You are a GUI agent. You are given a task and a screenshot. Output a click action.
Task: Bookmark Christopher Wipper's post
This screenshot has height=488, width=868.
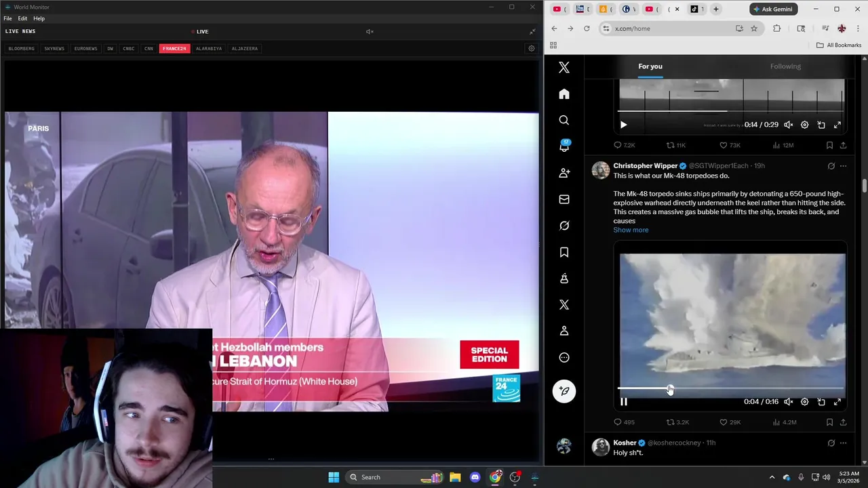point(829,422)
